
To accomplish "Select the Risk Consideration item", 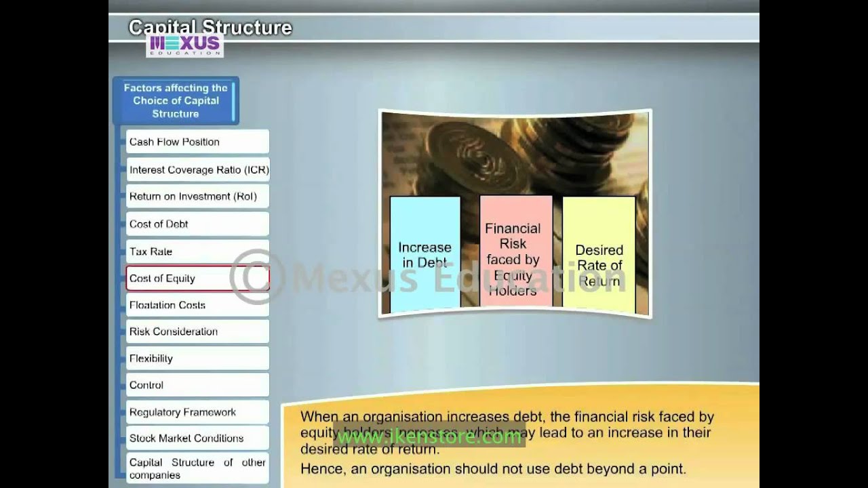I will 197,331.
